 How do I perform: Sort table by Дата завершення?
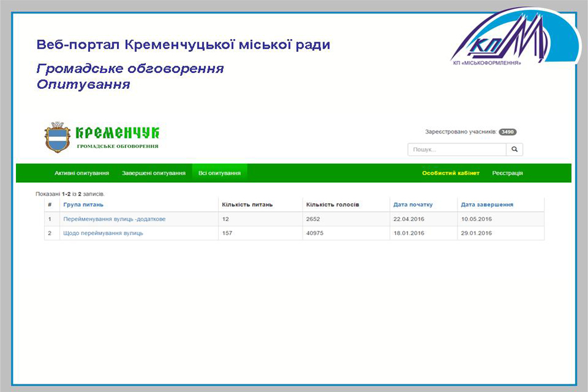click(x=487, y=205)
